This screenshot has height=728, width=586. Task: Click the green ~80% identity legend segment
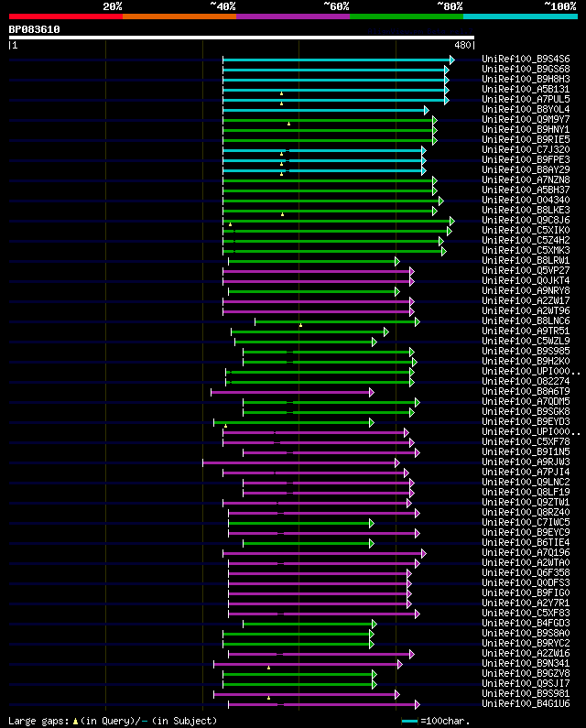407,16
